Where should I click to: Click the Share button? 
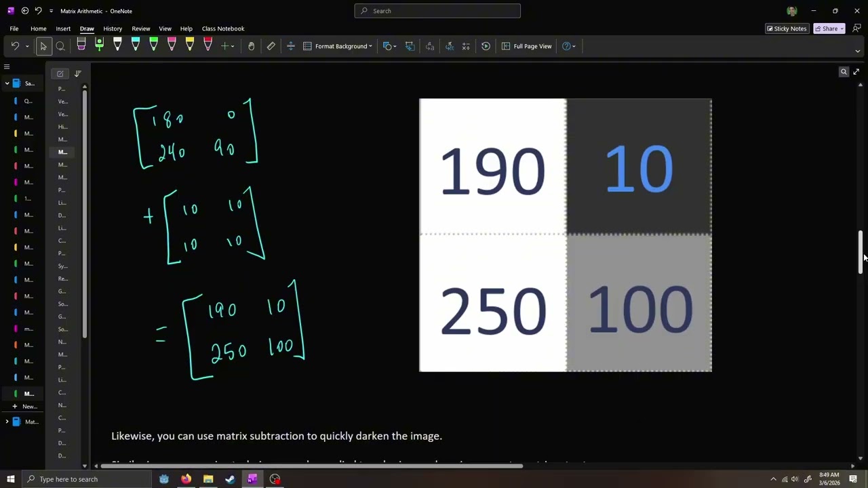[829, 28]
